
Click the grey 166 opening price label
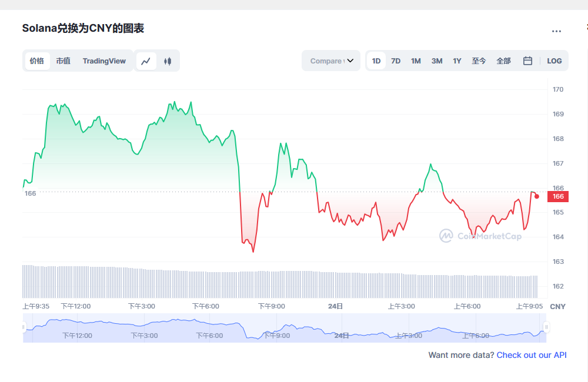31,193
